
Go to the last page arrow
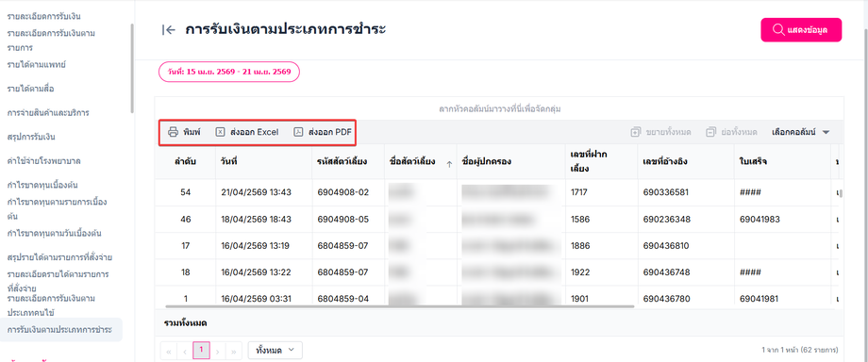(x=234, y=351)
